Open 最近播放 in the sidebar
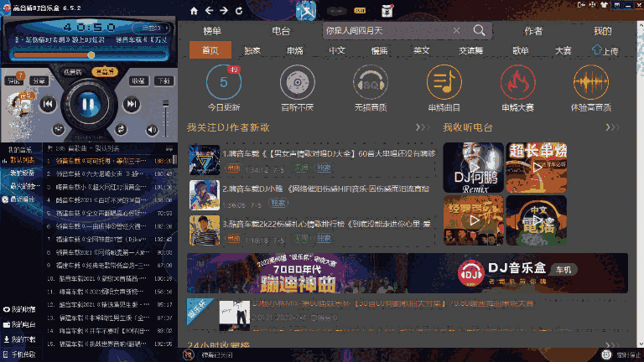 point(21,199)
